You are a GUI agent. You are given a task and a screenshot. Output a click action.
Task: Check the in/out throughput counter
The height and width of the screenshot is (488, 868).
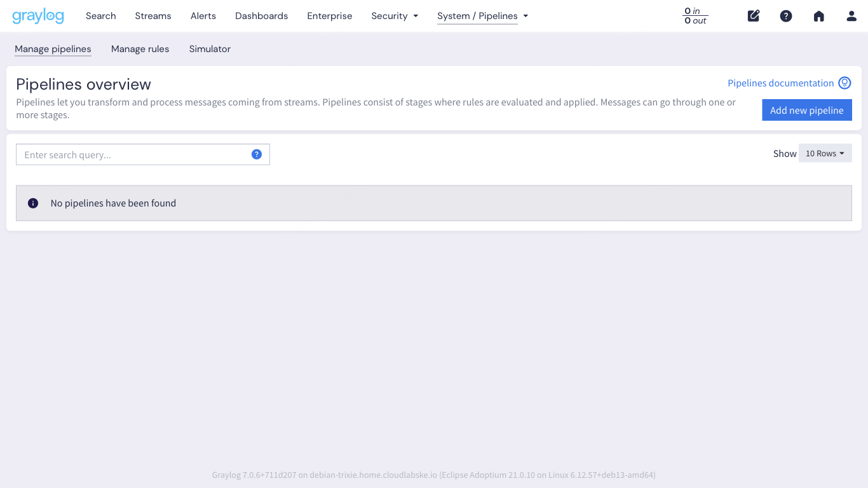point(695,16)
